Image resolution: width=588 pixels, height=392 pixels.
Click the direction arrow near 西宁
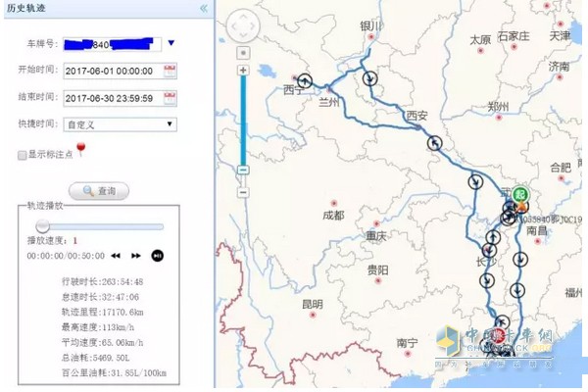(x=306, y=80)
